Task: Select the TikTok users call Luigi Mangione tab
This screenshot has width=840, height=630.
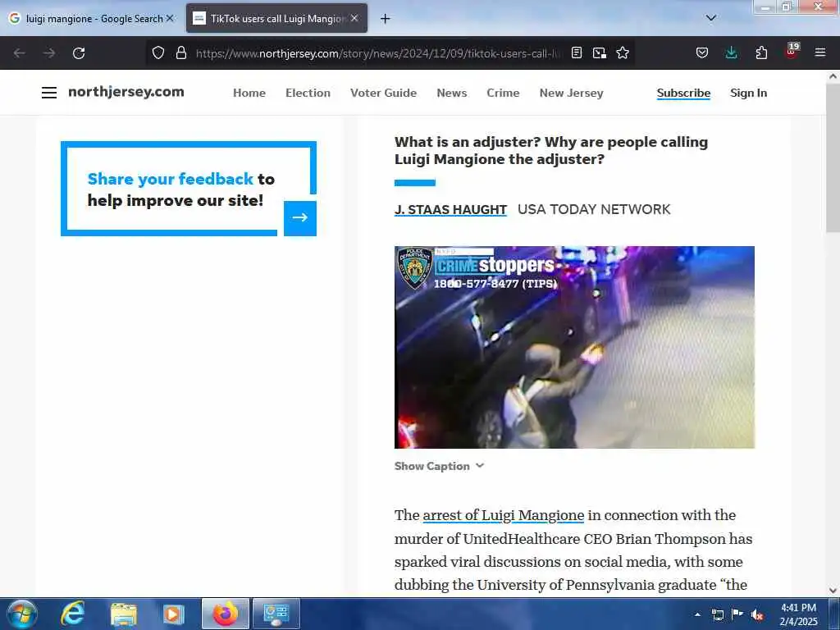Action: pos(276,19)
